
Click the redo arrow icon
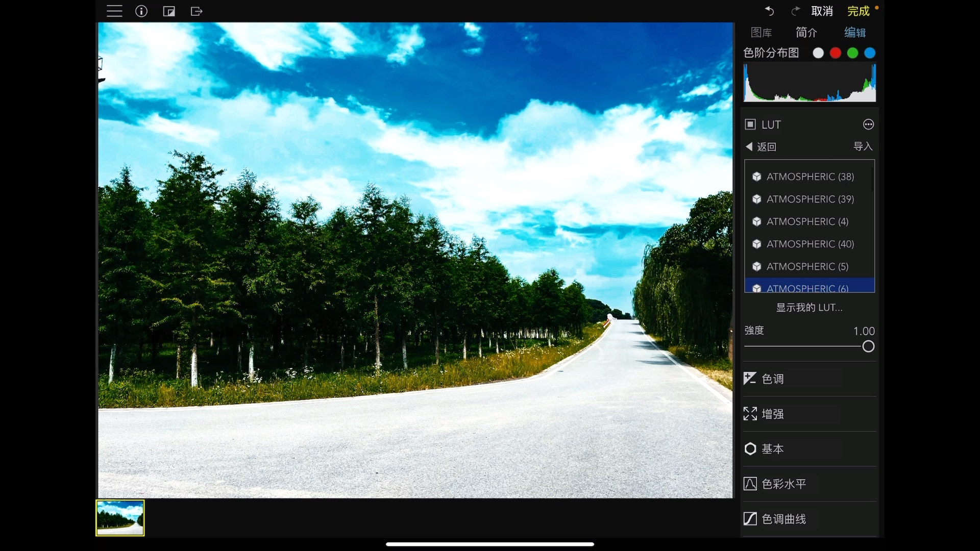(x=795, y=11)
